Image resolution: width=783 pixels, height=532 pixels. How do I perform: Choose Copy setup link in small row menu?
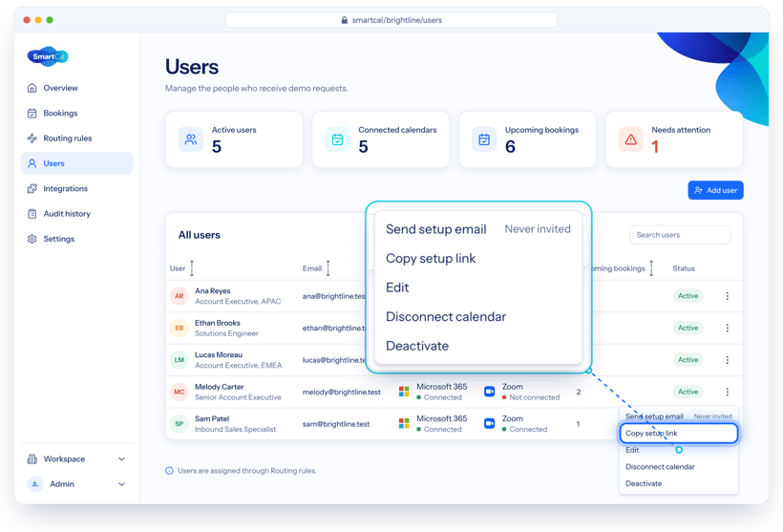click(679, 433)
